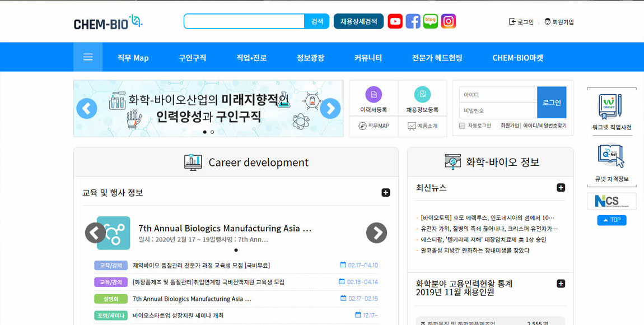Click the 이력서등록 resume icon

point(374,95)
